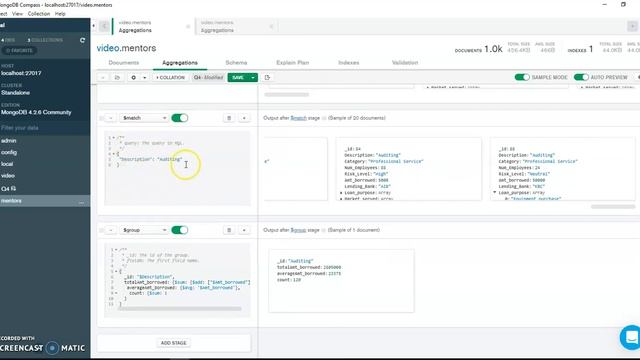Disable the $group stage toggle

point(180,230)
